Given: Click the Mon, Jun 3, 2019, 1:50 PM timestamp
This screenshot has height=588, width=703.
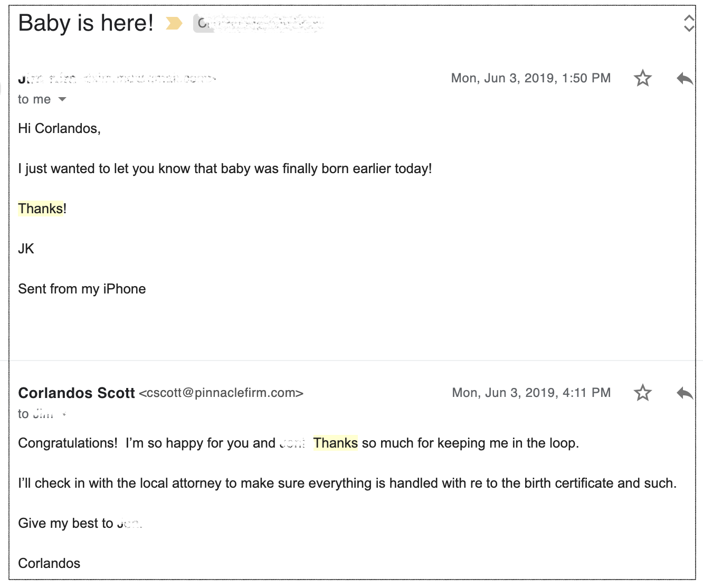Looking at the screenshot, I should pos(531,78).
